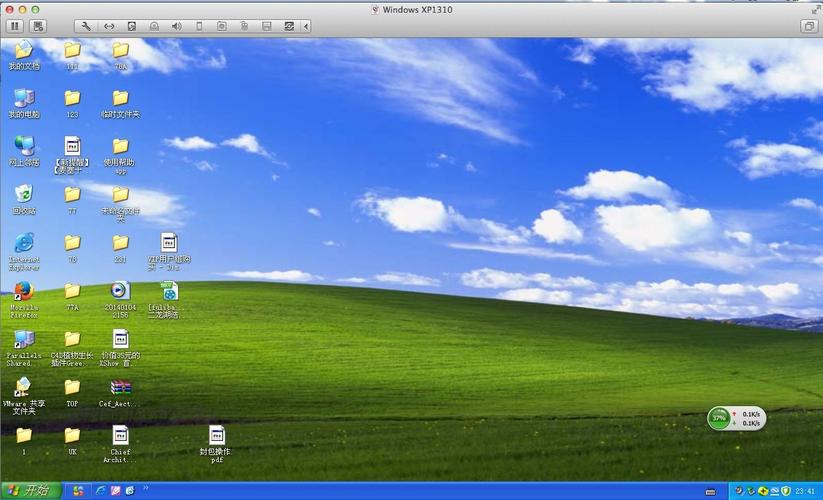The image size is (823, 500).
Task: Select the Cef_Aect RAR archive
Action: (x=120, y=392)
